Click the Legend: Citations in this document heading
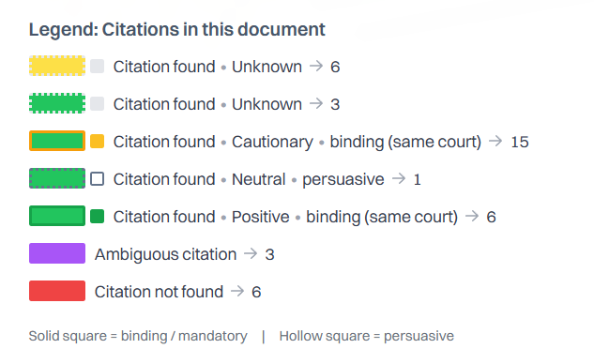594x364 pixels. (177, 30)
